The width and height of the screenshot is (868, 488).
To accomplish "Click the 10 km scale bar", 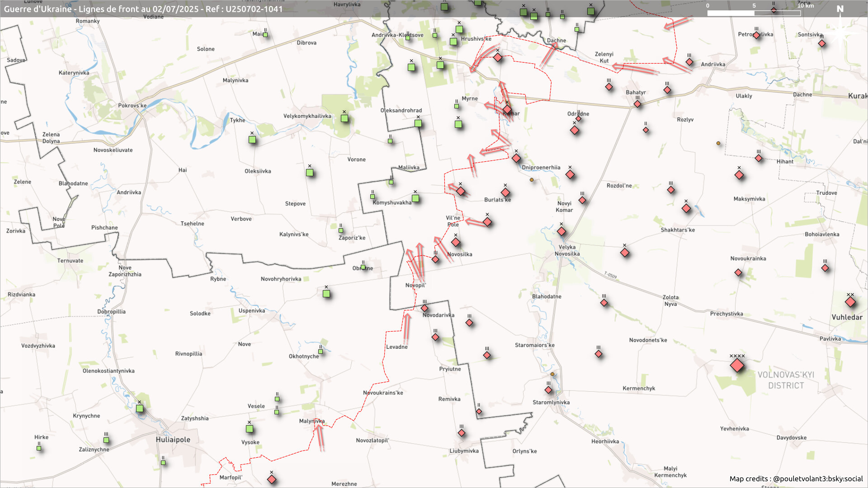I will coord(754,13).
